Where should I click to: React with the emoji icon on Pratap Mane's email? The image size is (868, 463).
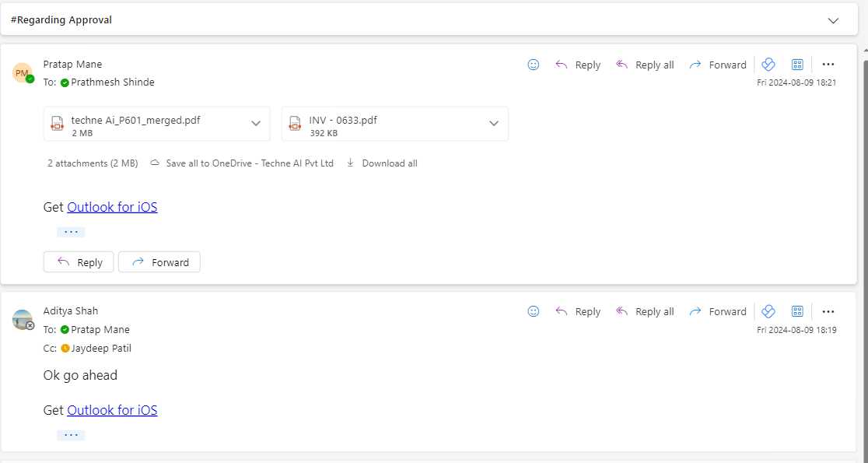(533, 65)
